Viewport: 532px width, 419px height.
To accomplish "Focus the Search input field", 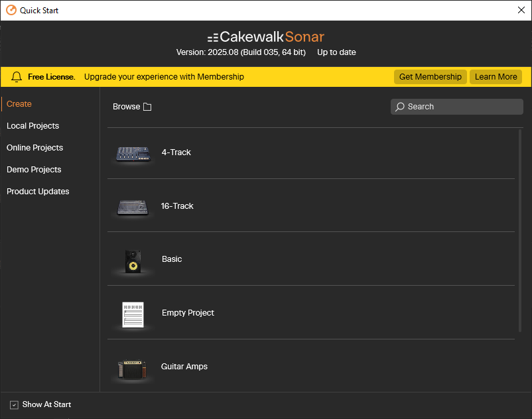I will [x=456, y=107].
